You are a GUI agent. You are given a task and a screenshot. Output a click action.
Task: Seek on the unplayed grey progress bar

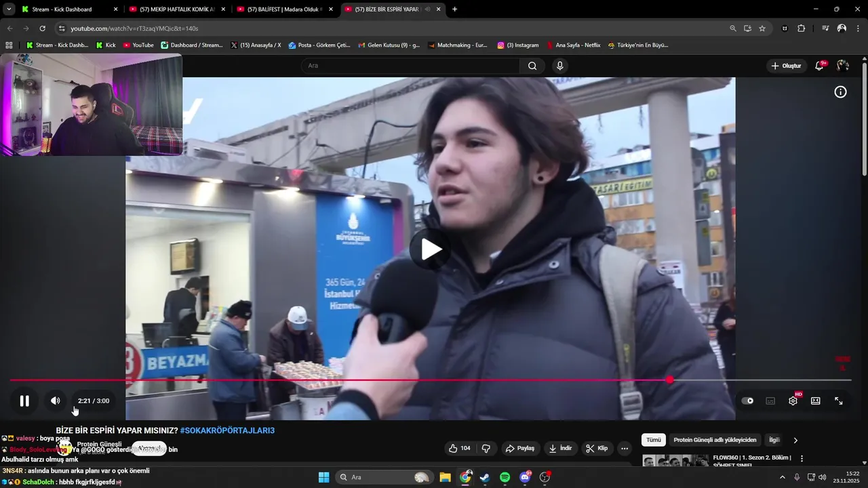coord(763,380)
